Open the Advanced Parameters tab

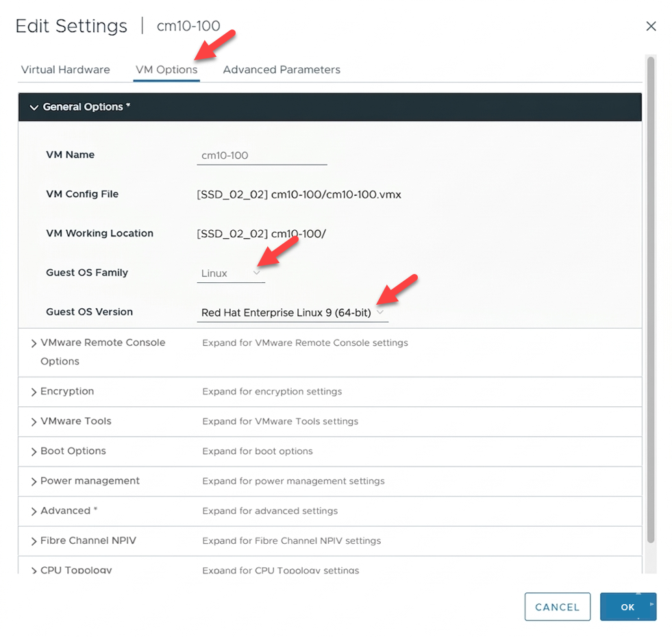(282, 70)
